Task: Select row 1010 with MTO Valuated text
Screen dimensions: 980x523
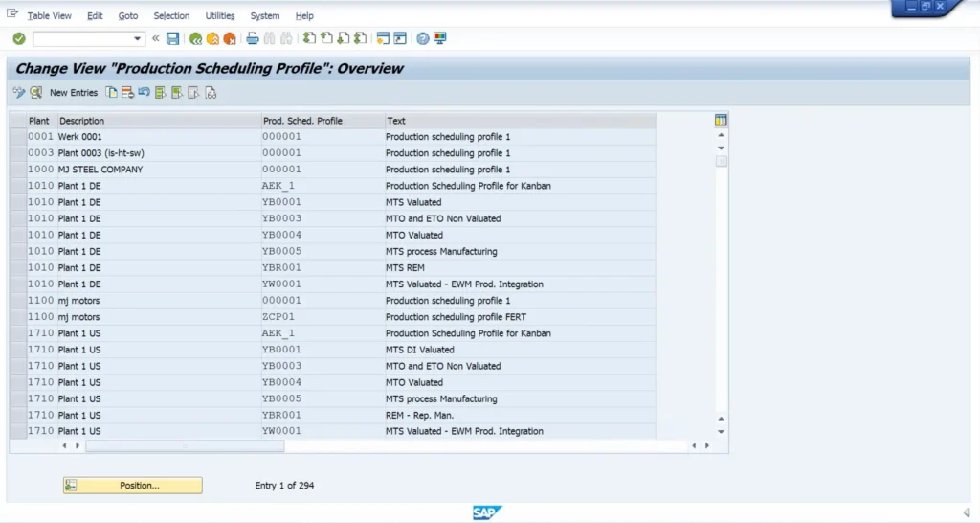Action: (18, 235)
